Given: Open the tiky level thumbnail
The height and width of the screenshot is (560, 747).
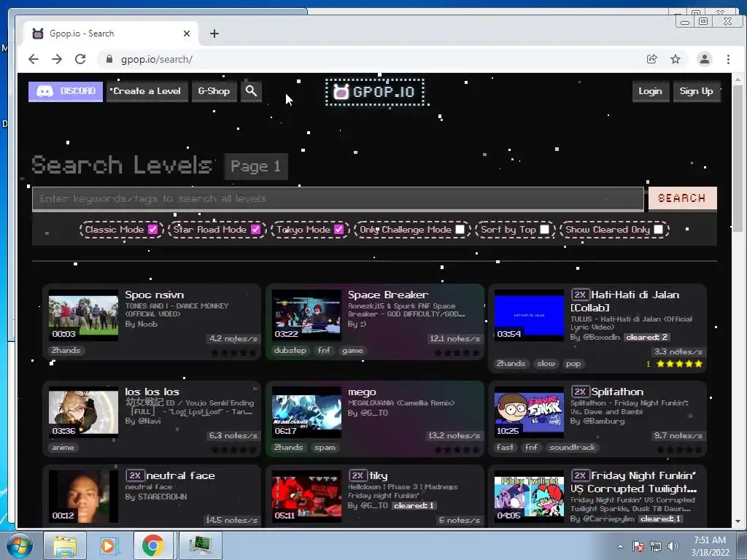Looking at the screenshot, I should (x=306, y=496).
